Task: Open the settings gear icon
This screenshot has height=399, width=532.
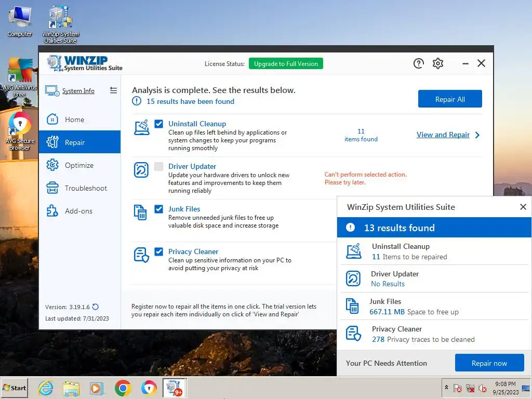Action: click(437, 63)
